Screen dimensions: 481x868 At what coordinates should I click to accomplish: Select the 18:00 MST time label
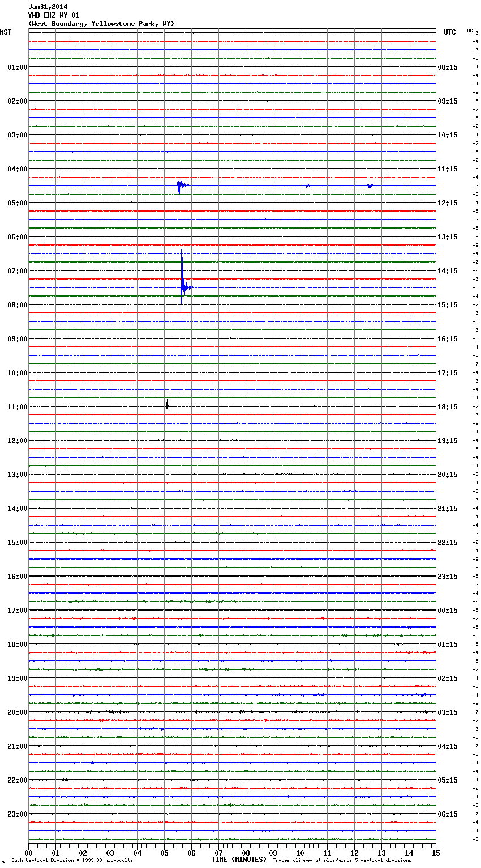(x=17, y=644)
